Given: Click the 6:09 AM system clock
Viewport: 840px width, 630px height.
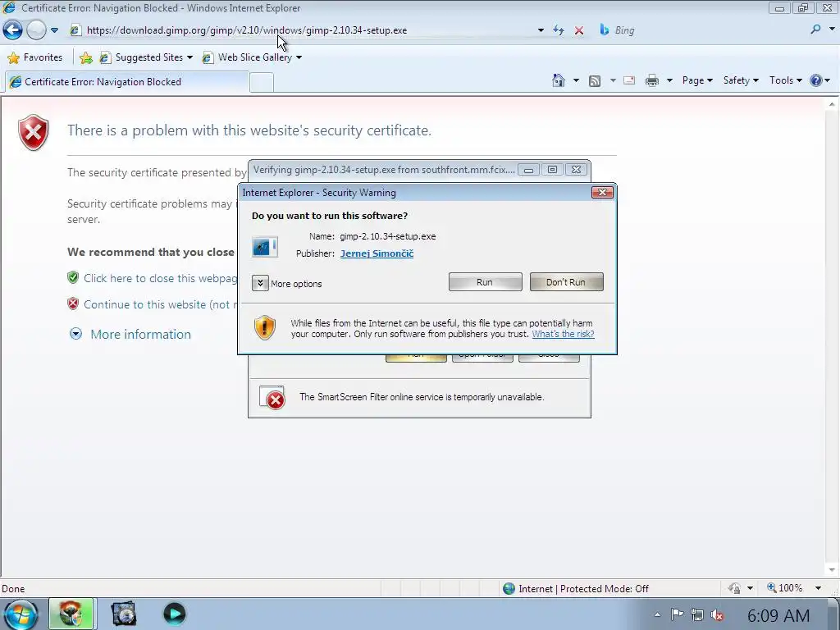Looking at the screenshot, I should tap(778, 615).
